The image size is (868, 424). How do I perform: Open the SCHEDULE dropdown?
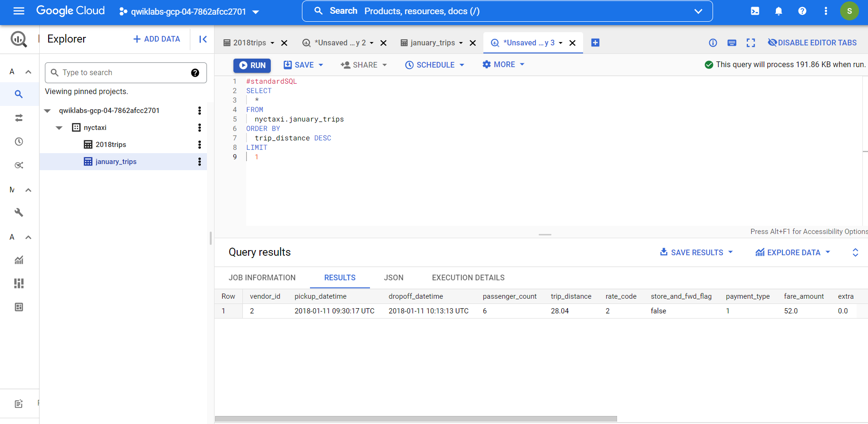point(435,65)
